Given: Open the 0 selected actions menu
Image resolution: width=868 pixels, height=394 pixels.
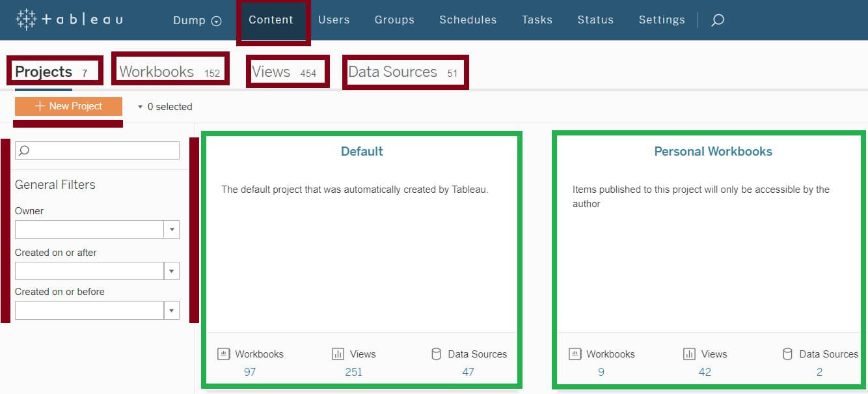Looking at the screenshot, I should coord(165,107).
